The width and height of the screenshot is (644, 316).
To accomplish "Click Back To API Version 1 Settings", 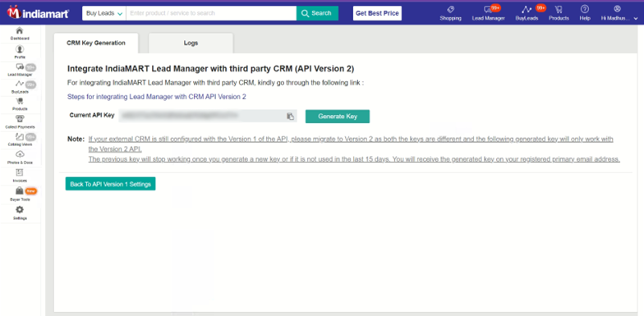I will point(110,184).
